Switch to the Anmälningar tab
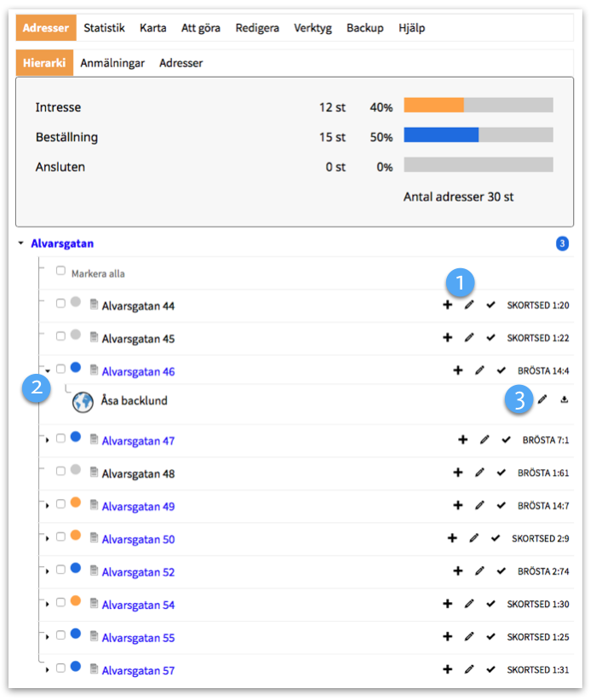Screen dimensions: 590x700 tap(112, 63)
